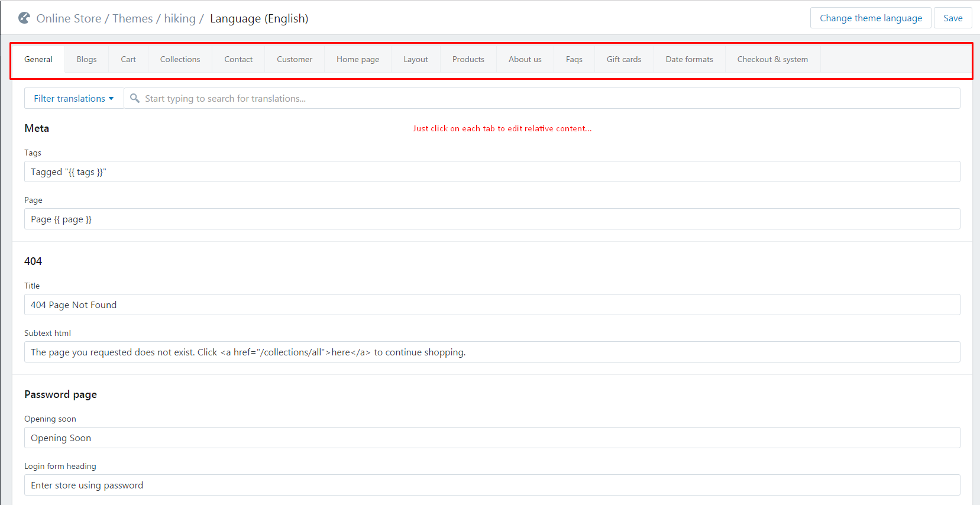The height and width of the screenshot is (505, 980).
Task: Open the Themes breadcrumb link
Action: point(132,18)
